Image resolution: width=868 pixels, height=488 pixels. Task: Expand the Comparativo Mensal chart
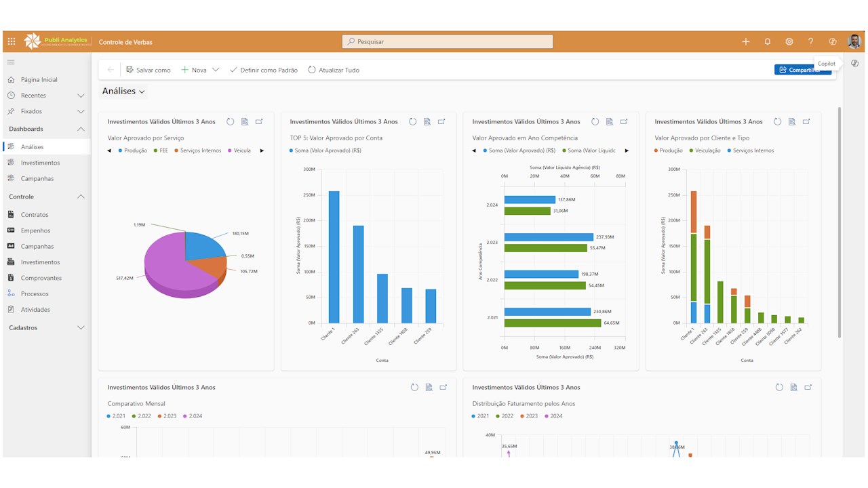[x=443, y=388]
